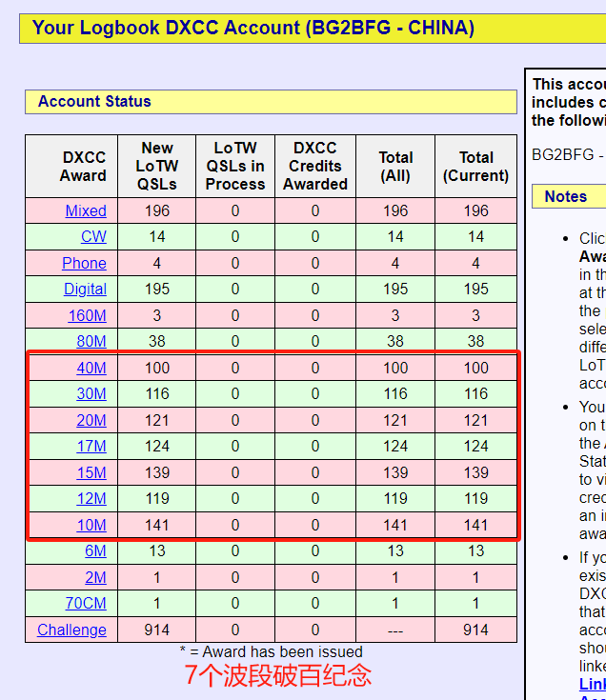Click Total (Current) value 13 for 6M
Viewport: 606px width, 700px height.
point(475,550)
